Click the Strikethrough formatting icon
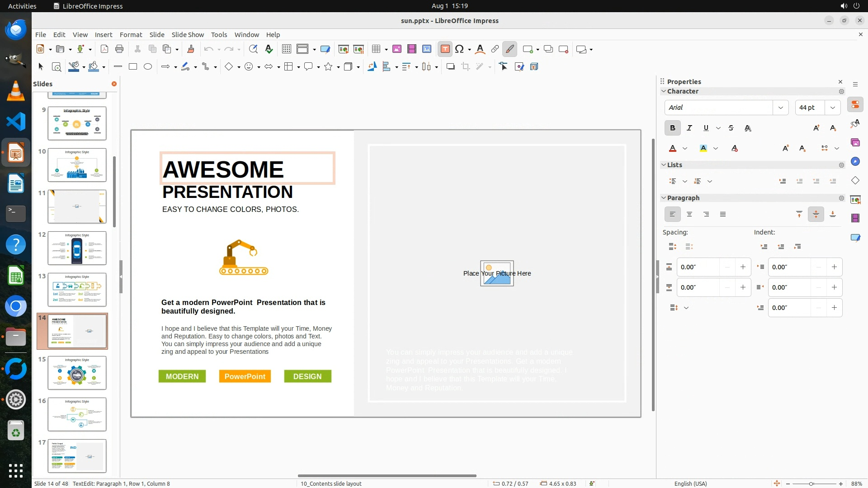 (731, 128)
